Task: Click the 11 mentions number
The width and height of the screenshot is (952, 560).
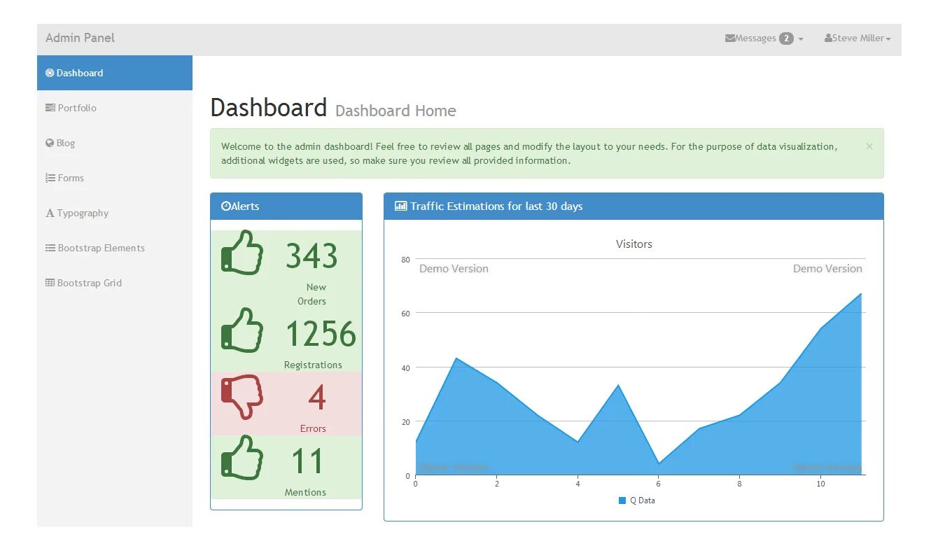Action: (307, 461)
